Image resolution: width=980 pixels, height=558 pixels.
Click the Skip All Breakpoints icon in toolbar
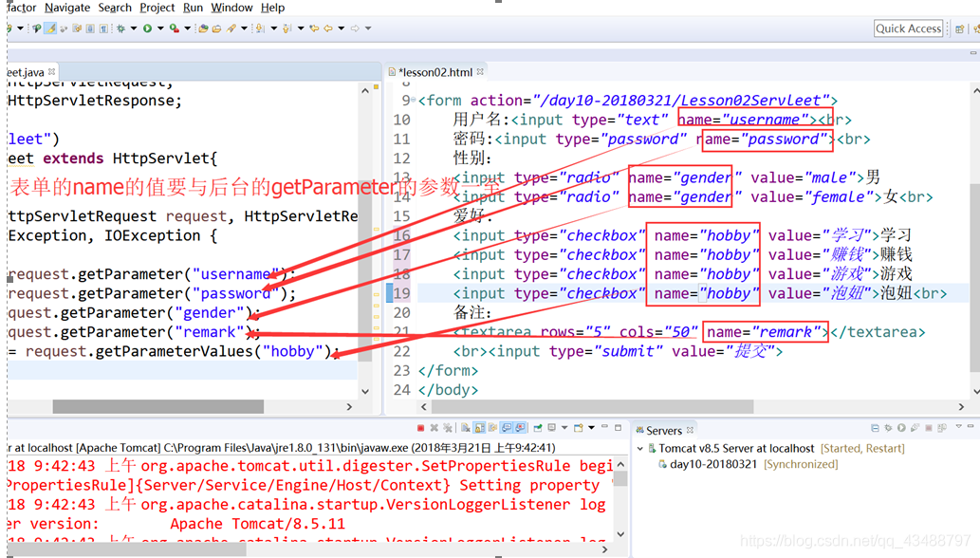pyautogui.click(x=64, y=28)
